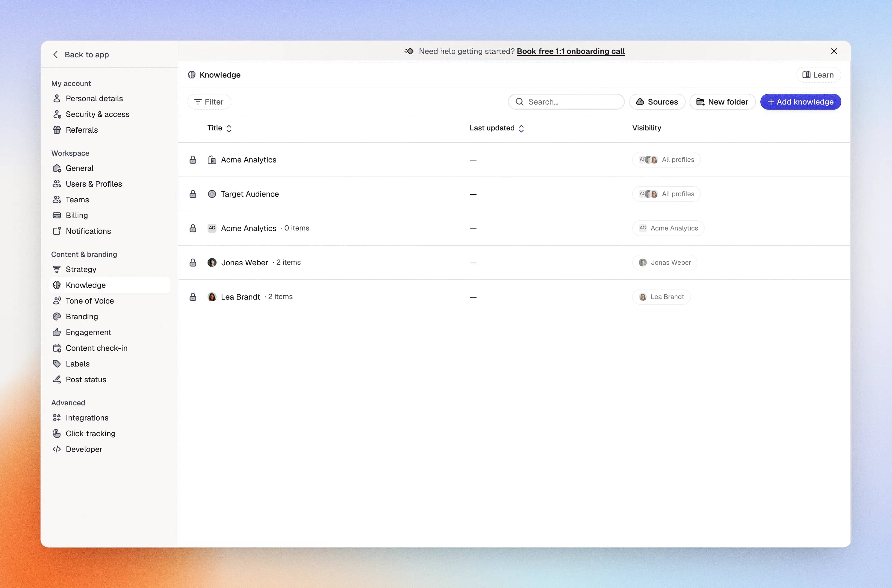Go to Content check-in
892x588 pixels.
coord(109,348)
